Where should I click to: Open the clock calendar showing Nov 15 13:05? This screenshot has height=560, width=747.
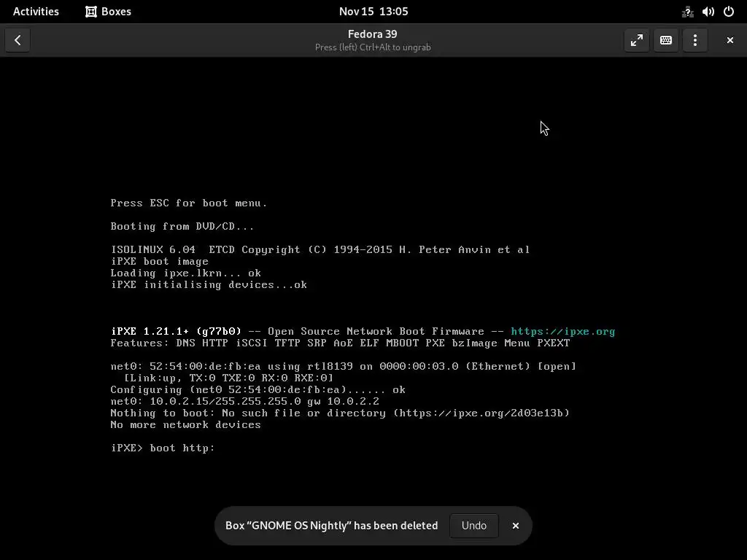(373, 12)
